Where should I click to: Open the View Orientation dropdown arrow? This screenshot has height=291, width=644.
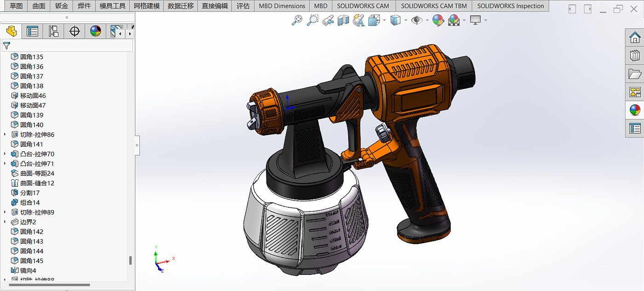tap(384, 20)
